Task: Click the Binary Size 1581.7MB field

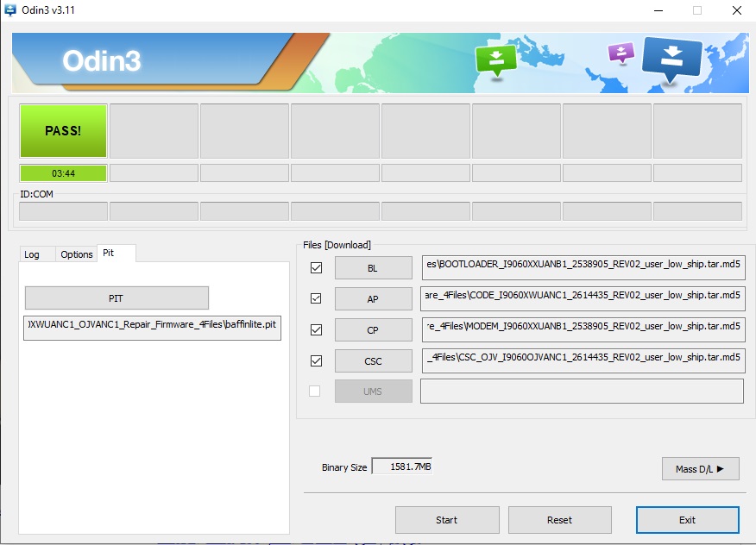Action: [x=402, y=467]
